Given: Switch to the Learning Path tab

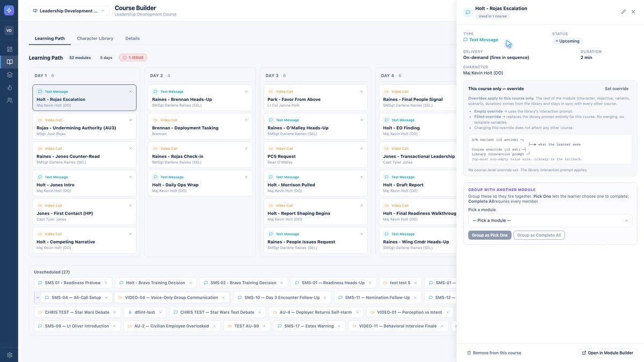Looking at the screenshot, I should click(x=50, y=39).
